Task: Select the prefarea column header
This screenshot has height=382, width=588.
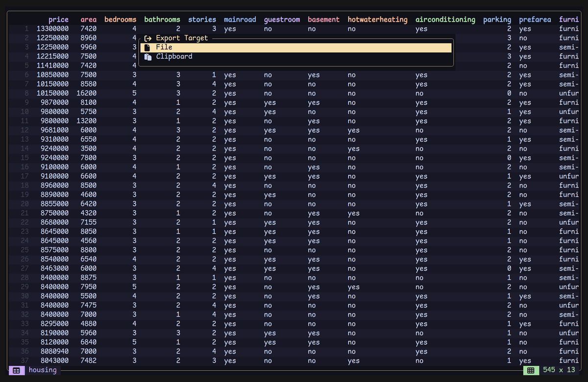Action: coord(535,20)
